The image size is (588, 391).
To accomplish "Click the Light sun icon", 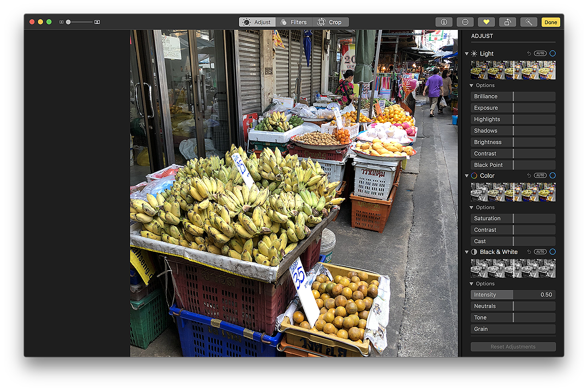I will pyautogui.click(x=474, y=53).
